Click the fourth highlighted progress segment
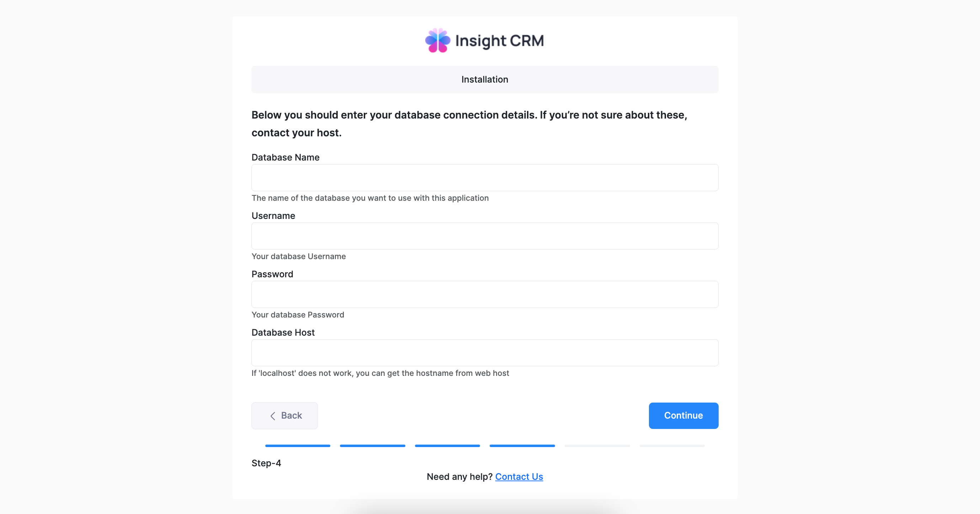 coord(522,445)
